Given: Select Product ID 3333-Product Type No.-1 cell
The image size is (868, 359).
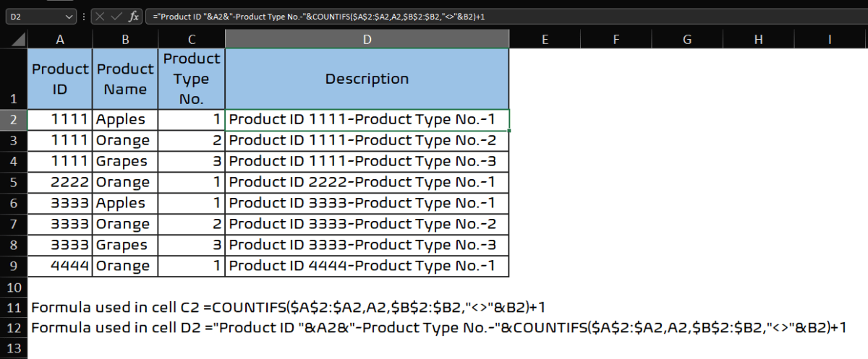Looking at the screenshot, I should click(367, 204).
